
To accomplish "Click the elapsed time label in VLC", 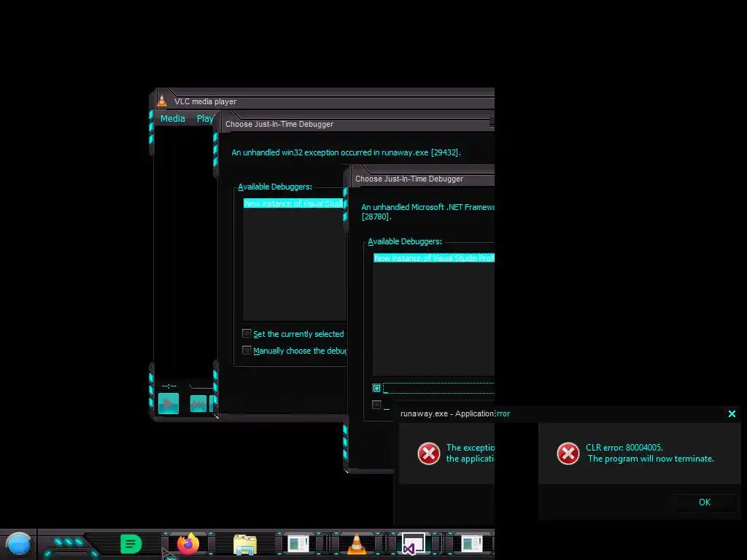I will pyautogui.click(x=169, y=386).
